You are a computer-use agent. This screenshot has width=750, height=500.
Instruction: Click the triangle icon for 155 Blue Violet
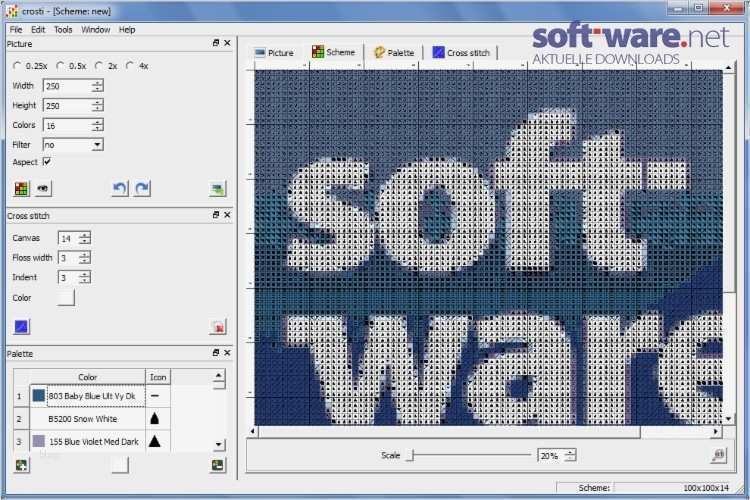[x=154, y=441]
